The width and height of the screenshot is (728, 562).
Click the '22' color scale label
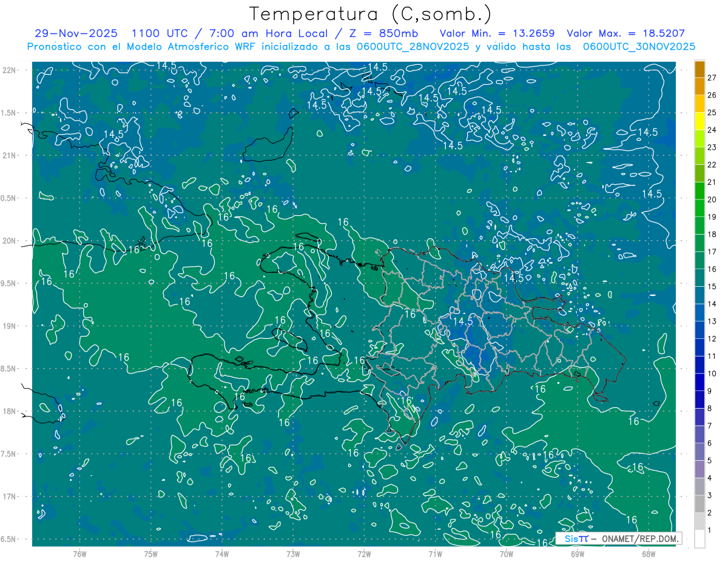[712, 165]
